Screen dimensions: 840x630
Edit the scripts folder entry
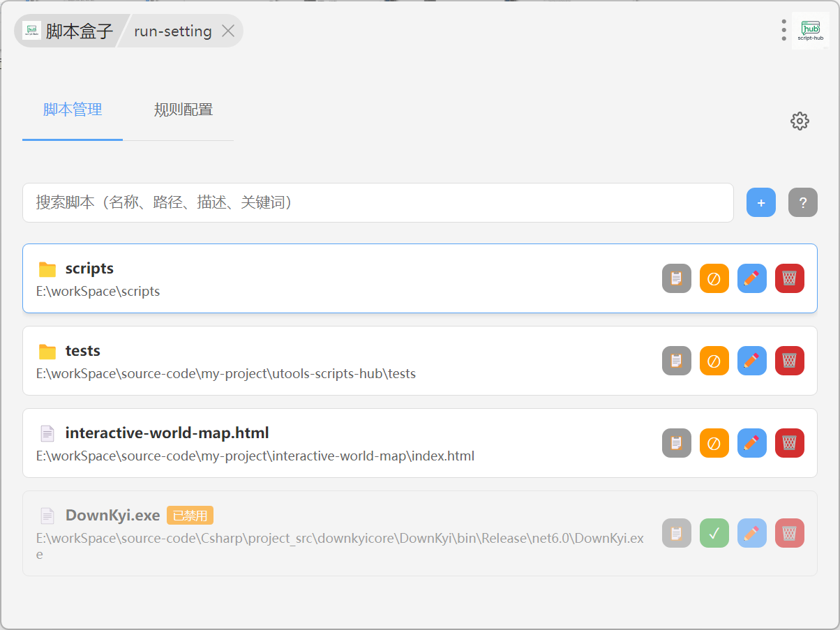click(x=751, y=278)
